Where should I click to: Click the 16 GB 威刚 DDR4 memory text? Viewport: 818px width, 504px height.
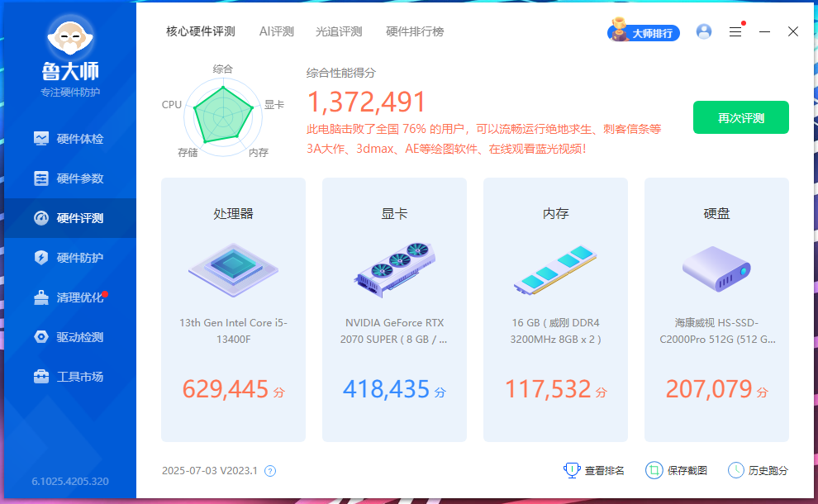[555, 330]
